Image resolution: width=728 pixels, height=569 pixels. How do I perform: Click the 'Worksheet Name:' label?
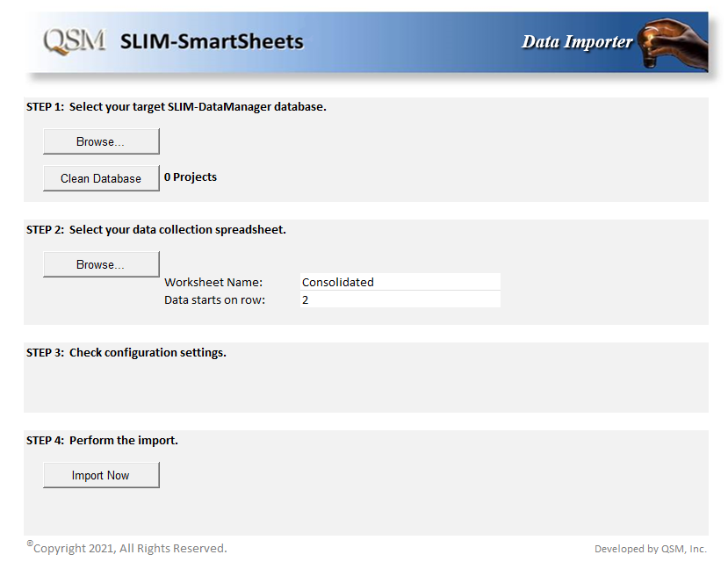click(x=213, y=282)
